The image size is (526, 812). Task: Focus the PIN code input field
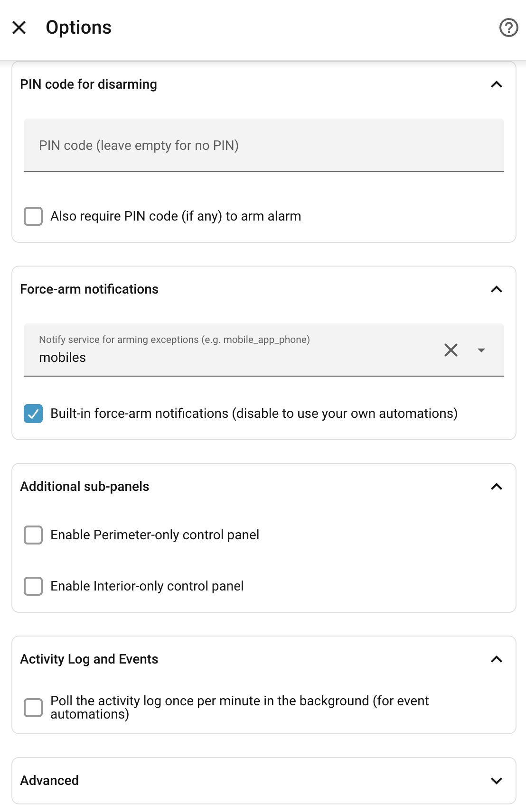click(264, 145)
